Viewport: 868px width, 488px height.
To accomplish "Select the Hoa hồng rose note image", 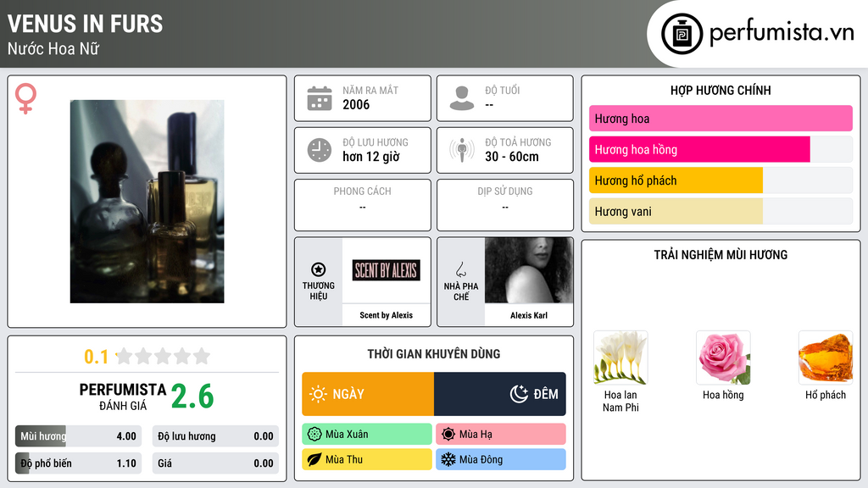I will tap(723, 358).
